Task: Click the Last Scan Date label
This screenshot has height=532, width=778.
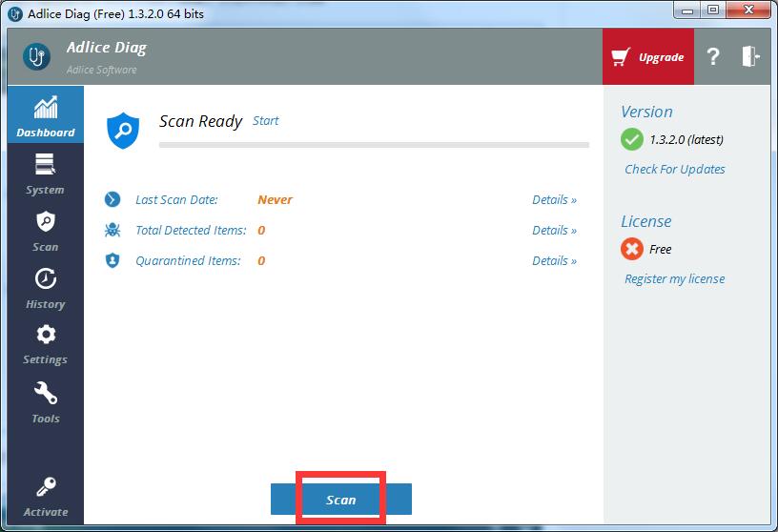Action: (176, 199)
